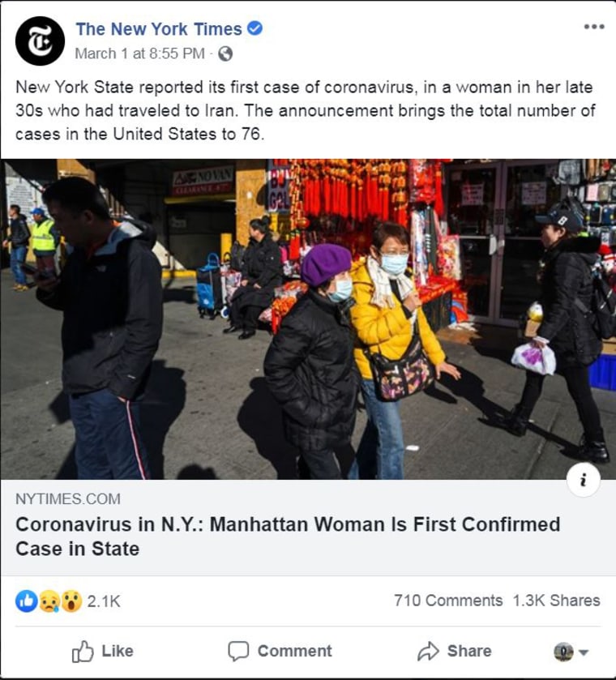
Task: View the 1.3K Shares link
Action: (x=556, y=601)
